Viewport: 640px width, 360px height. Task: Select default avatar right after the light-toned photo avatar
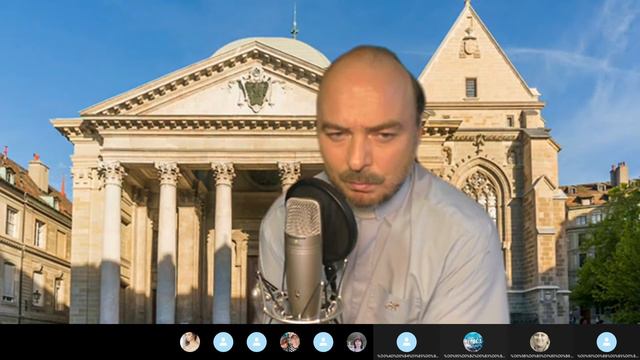(x=223, y=342)
